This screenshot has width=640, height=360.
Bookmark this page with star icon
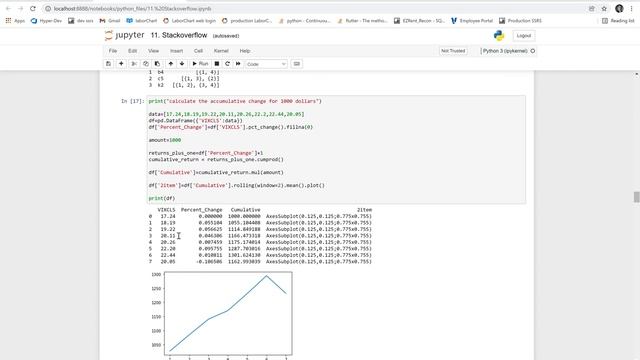point(604,9)
